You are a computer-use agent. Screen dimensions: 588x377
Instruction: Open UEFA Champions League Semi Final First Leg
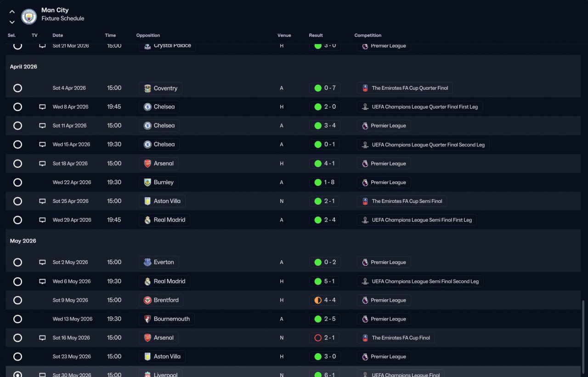tap(417, 220)
